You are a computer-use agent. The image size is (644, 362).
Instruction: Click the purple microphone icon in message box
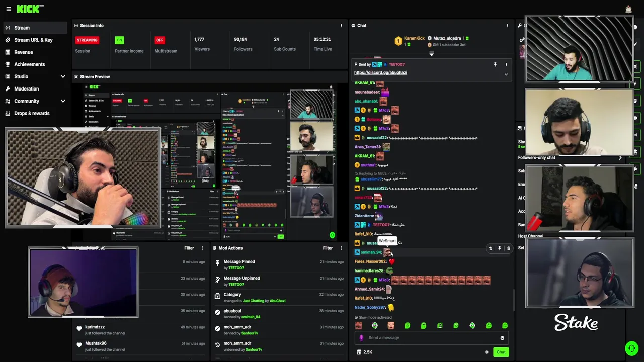point(362,338)
